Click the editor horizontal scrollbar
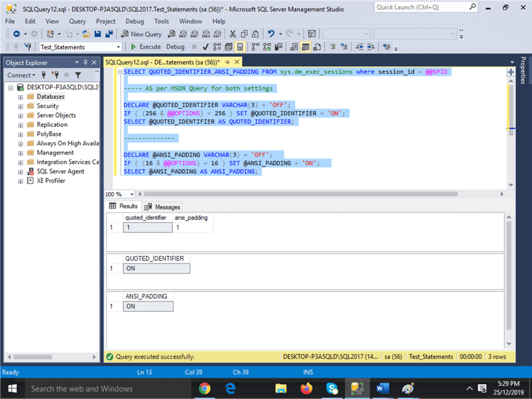The height and width of the screenshot is (399, 532). coord(301,194)
